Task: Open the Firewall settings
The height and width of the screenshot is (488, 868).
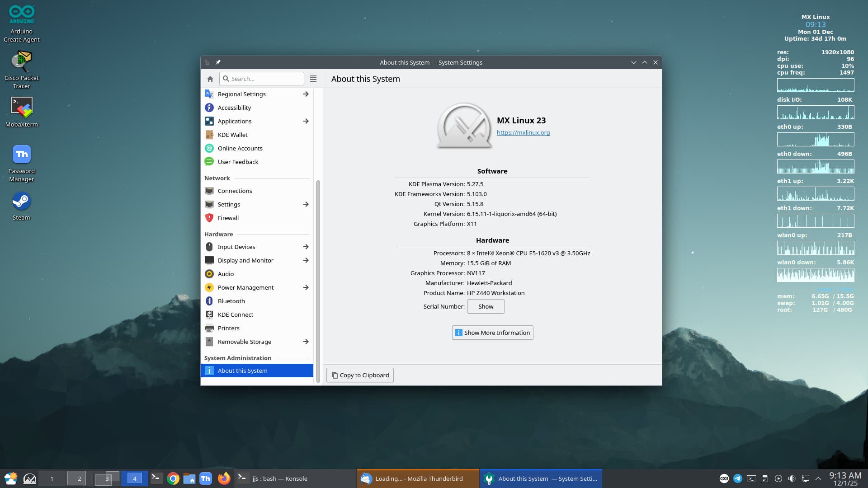Action: [228, 218]
